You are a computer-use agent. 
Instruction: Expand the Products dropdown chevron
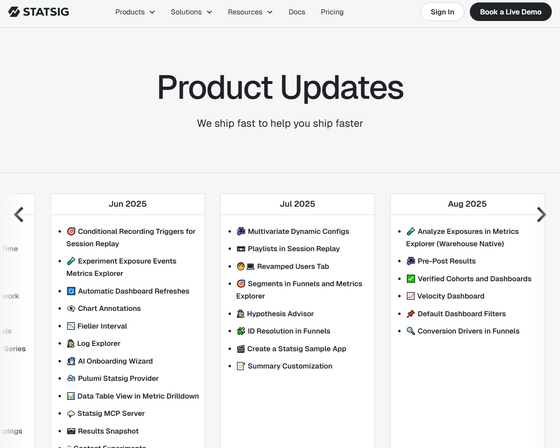tap(152, 12)
